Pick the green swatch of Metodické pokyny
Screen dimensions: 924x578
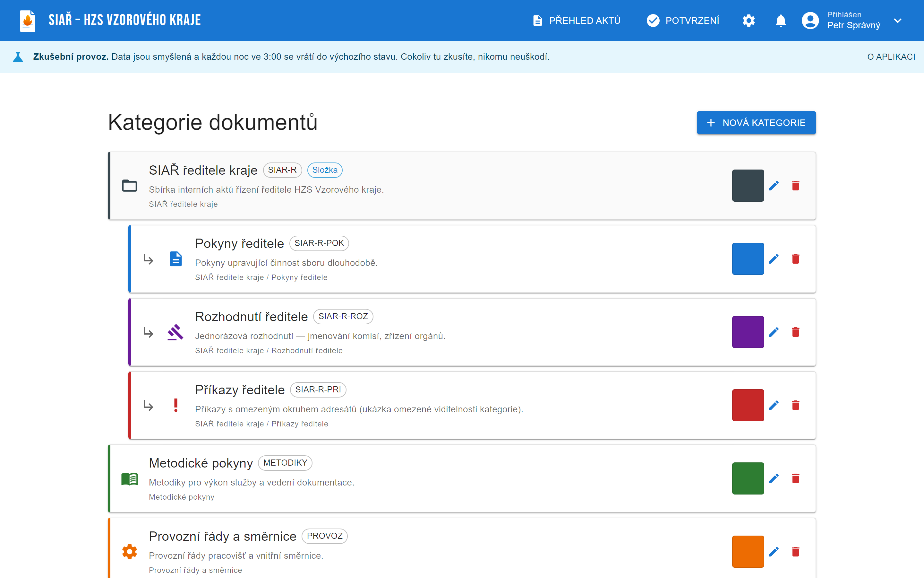pos(748,478)
